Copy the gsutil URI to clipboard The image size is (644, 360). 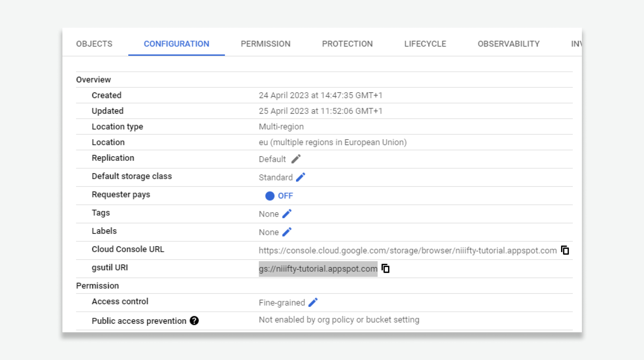tap(386, 268)
